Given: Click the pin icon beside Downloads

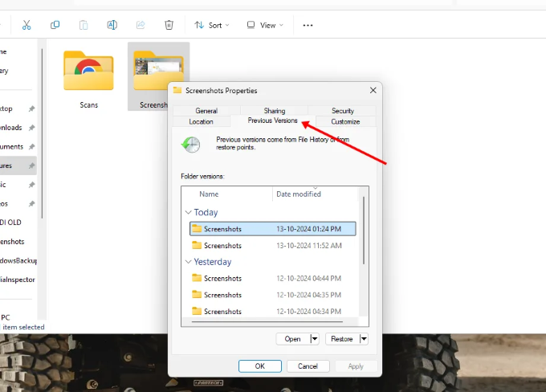Looking at the screenshot, I should (31, 128).
